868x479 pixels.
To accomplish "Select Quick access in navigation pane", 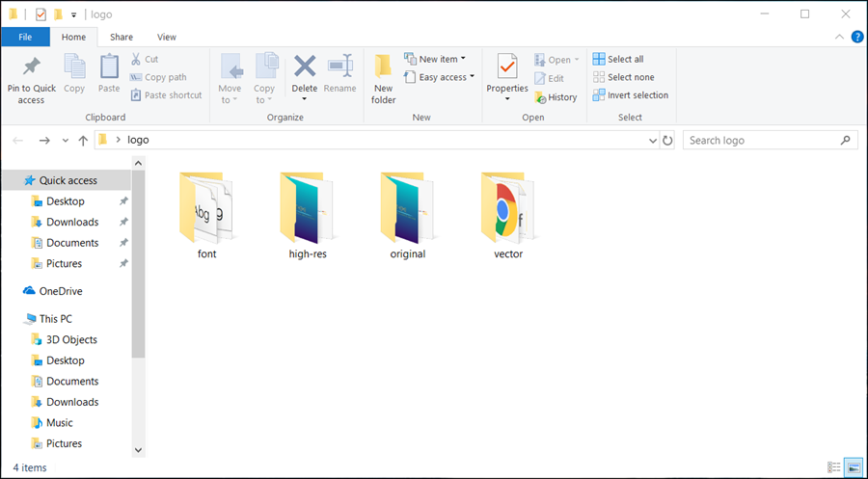I will coord(67,180).
